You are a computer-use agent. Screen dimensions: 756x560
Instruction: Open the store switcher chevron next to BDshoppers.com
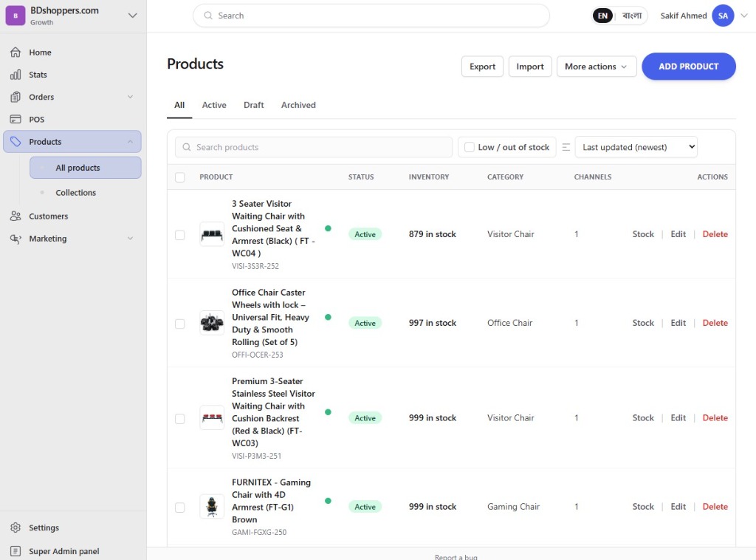click(x=133, y=16)
